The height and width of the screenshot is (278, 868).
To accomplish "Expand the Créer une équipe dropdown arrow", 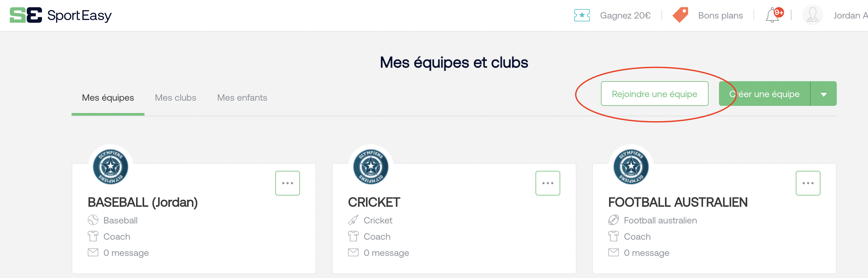I will point(823,94).
